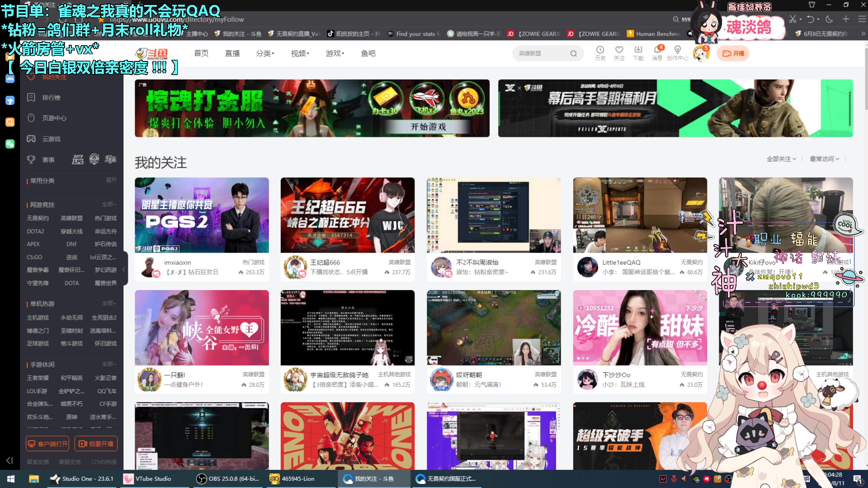Screen dimensions: 868x488
Task: Open the 视频 video dropdown
Action: point(300,53)
